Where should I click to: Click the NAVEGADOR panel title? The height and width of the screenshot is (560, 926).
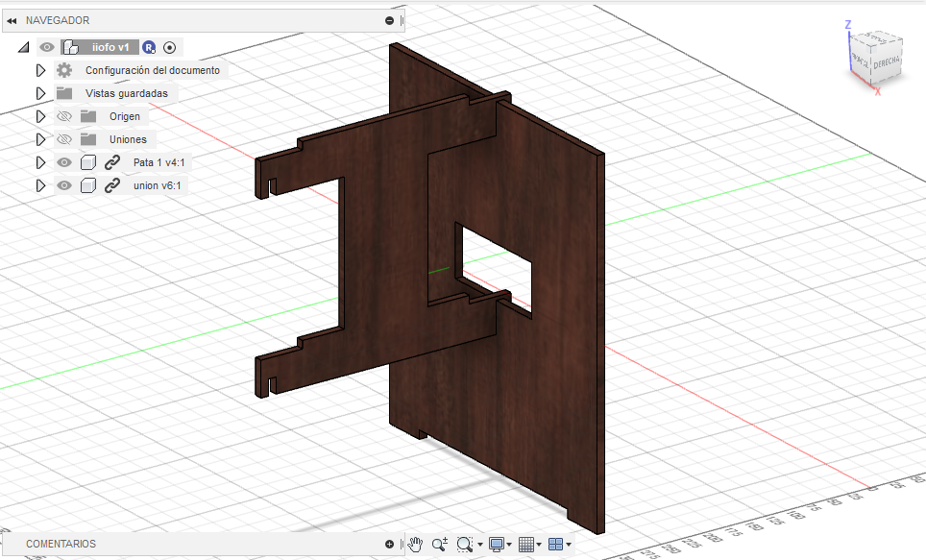coord(58,21)
